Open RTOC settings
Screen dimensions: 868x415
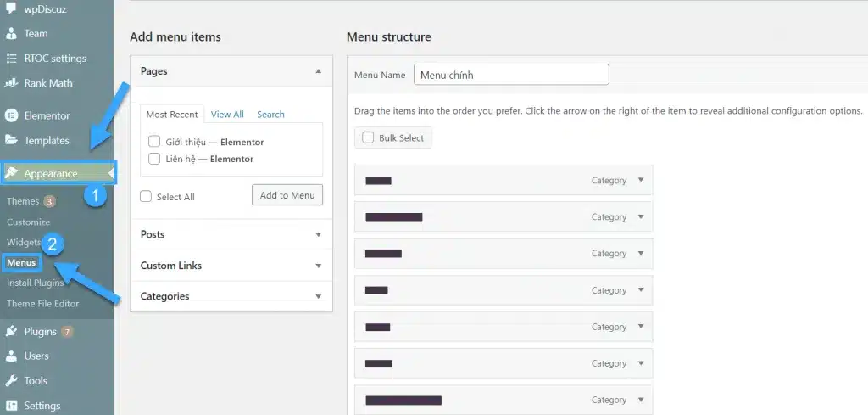click(x=57, y=59)
